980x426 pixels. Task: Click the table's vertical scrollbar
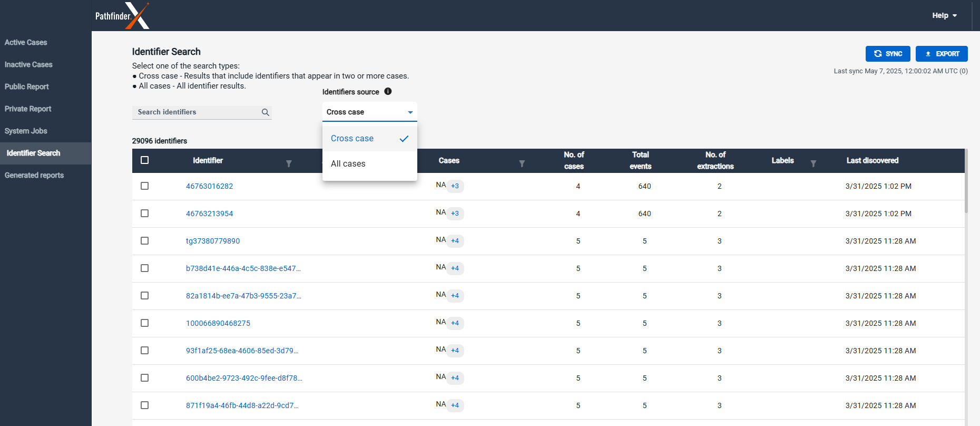pos(966,182)
